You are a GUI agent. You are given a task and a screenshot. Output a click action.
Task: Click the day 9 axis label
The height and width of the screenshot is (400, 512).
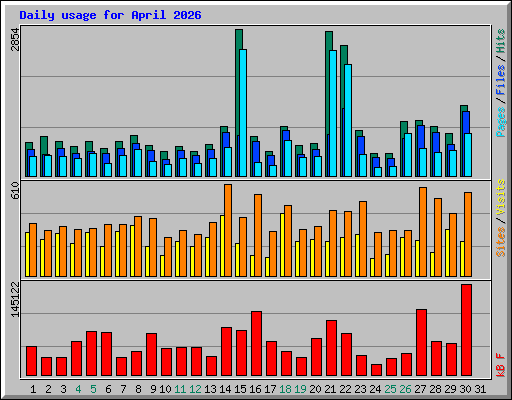[153, 389]
